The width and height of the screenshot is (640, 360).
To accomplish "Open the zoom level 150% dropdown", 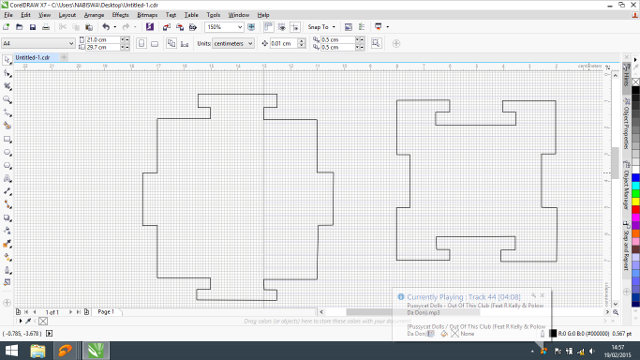I will (240, 27).
